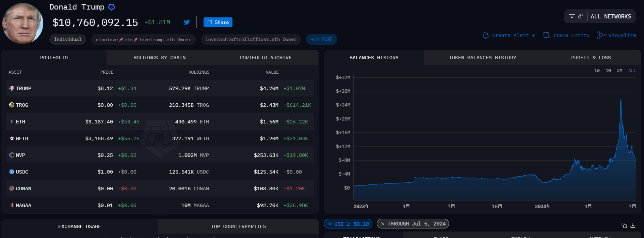Click the Donald Trump profile picture

click(x=23, y=24)
